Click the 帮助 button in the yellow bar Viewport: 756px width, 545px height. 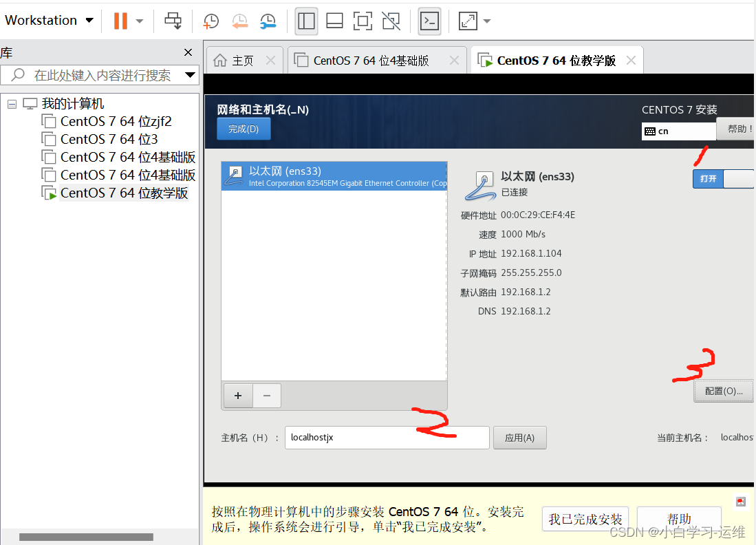pos(680,519)
